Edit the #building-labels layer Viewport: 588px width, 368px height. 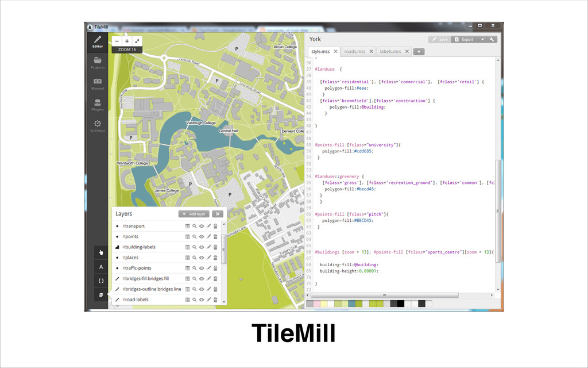(208, 247)
